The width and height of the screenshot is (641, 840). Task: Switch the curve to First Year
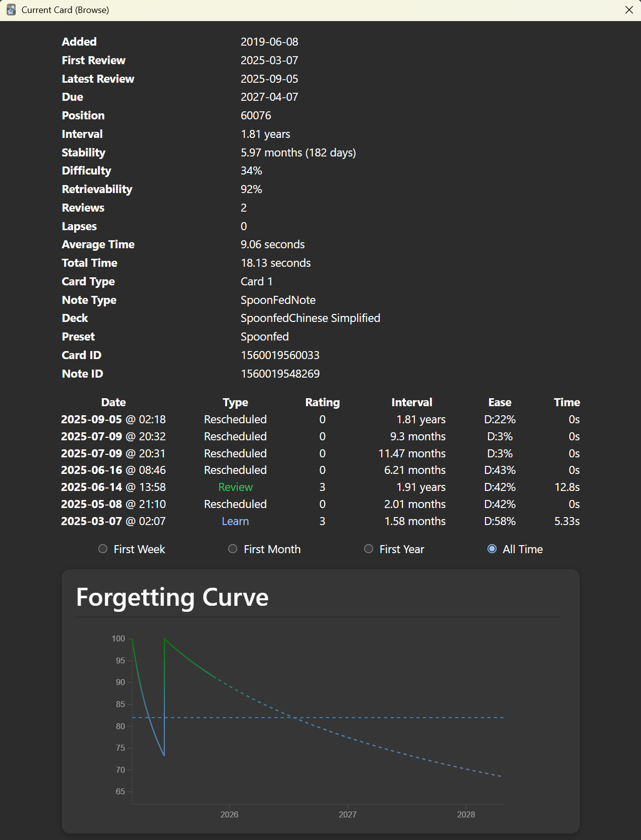369,549
